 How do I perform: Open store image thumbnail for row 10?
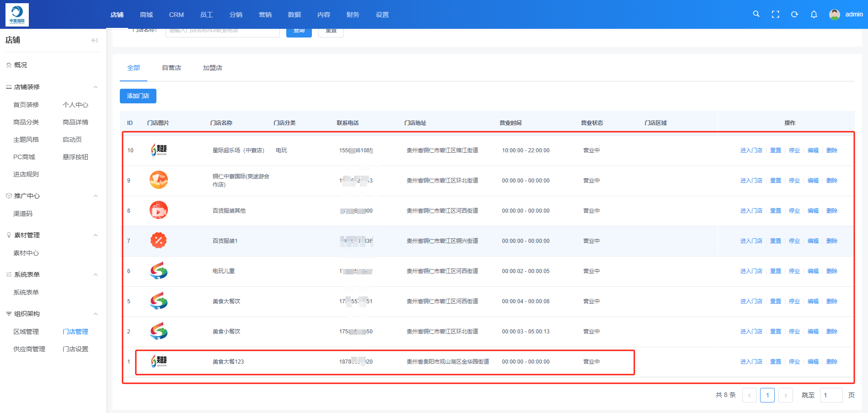tap(159, 150)
